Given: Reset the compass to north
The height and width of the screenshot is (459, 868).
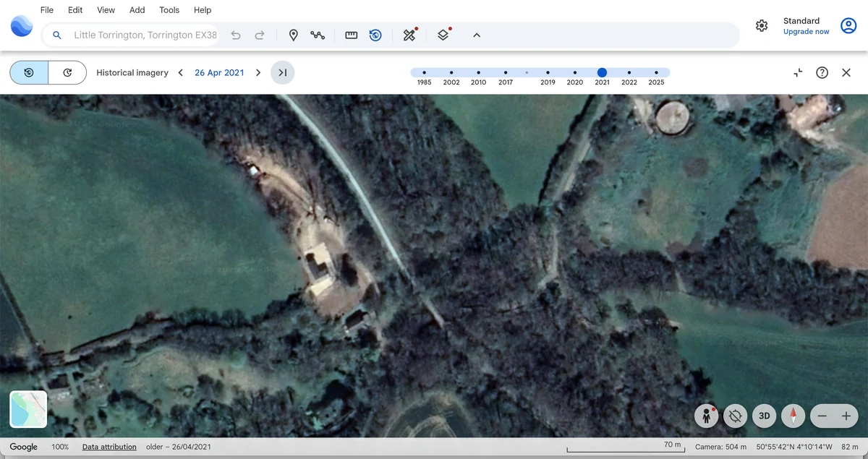Looking at the screenshot, I should pos(793,416).
